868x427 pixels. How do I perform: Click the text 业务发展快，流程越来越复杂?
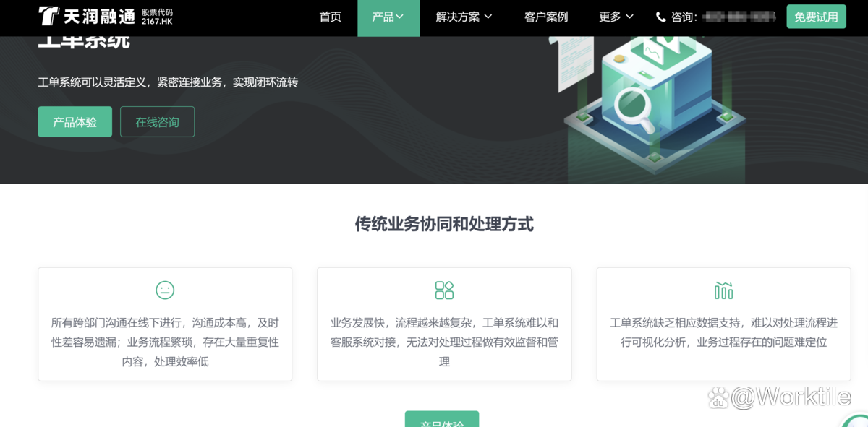point(402,323)
